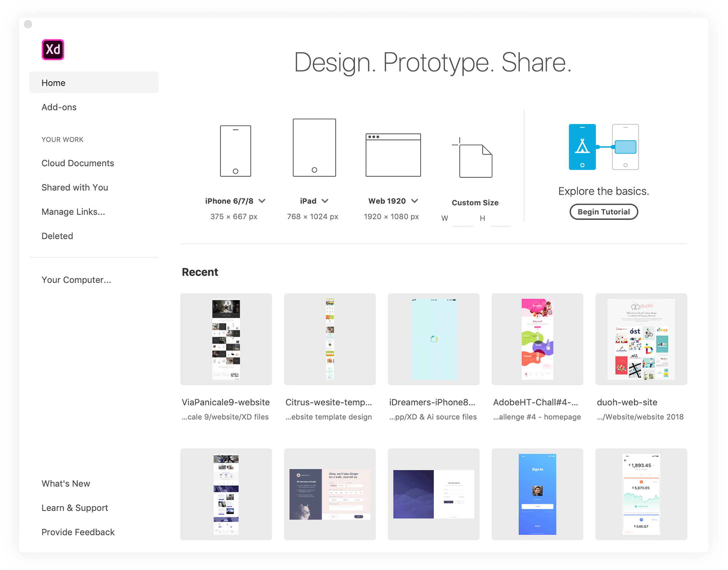Open Add-ons menu item
Screen dimensions: 728x570
click(60, 106)
